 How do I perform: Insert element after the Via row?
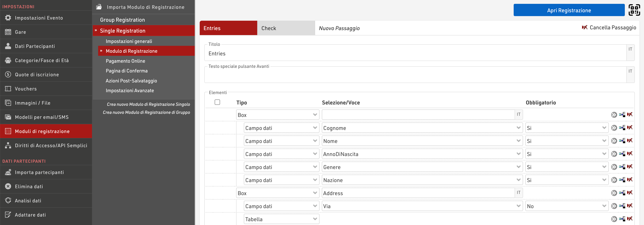(x=622, y=206)
